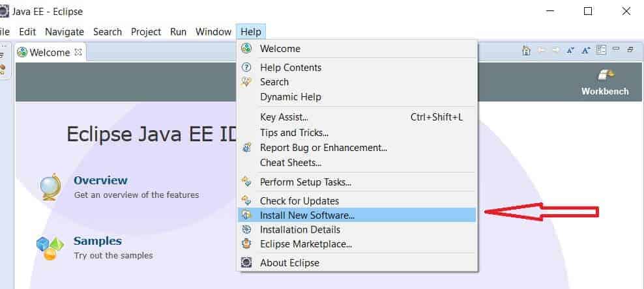644x289 pixels.
Task: Open the Samples link
Action: click(98, 241)
